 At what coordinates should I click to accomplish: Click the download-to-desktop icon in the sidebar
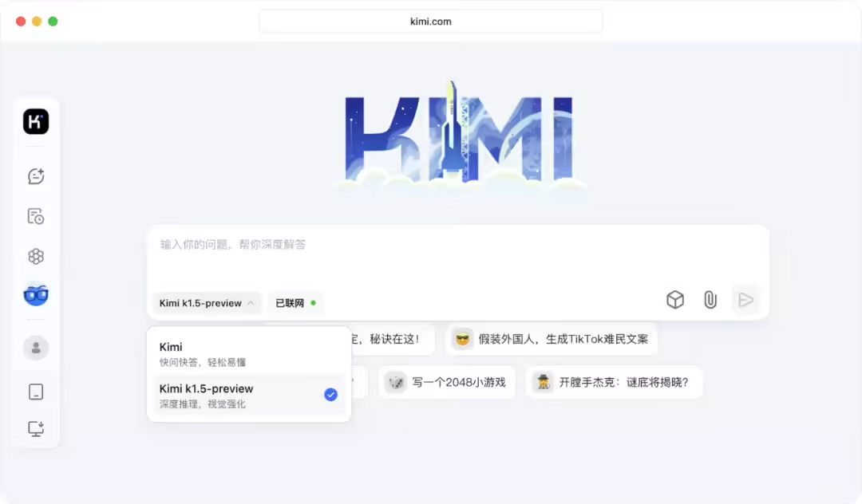pyautogui.click(x=35, y=428)
